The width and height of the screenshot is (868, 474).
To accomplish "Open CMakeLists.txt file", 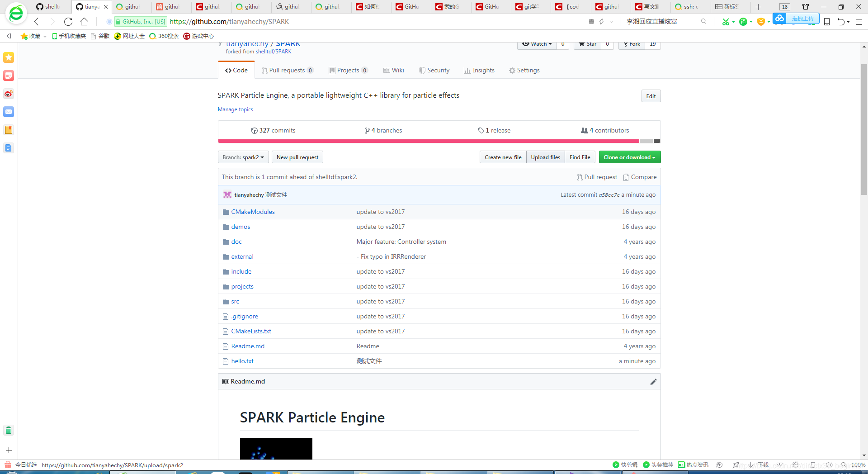I will click(x=251, y=331).
